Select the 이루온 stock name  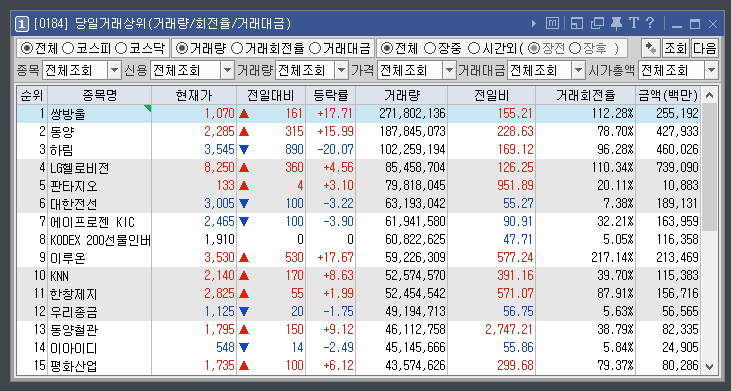point(68,258)
